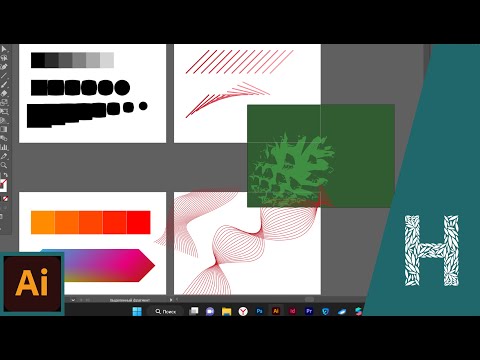Set color to None in toolbar
Viewport: 480px width, 360px height.
pyautogui.click(x=5, y=199)
